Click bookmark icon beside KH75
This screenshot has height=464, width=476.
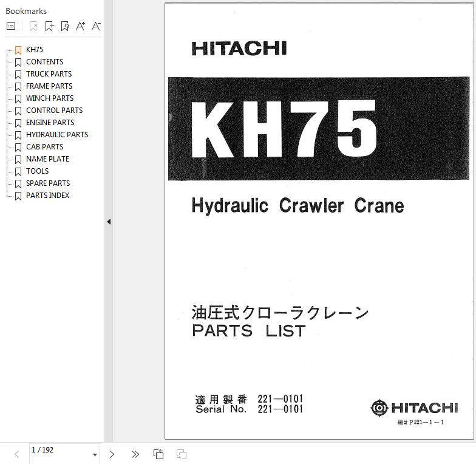pos(18,50)
